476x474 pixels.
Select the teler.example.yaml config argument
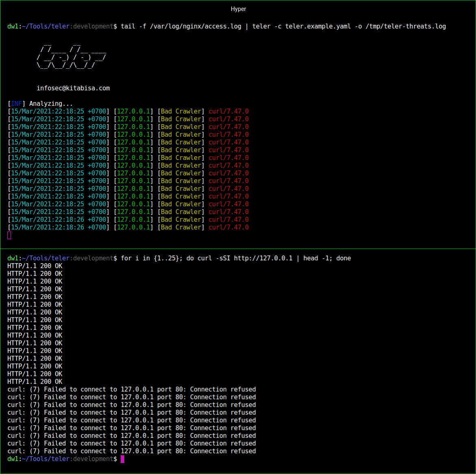[x=318, y=26]
